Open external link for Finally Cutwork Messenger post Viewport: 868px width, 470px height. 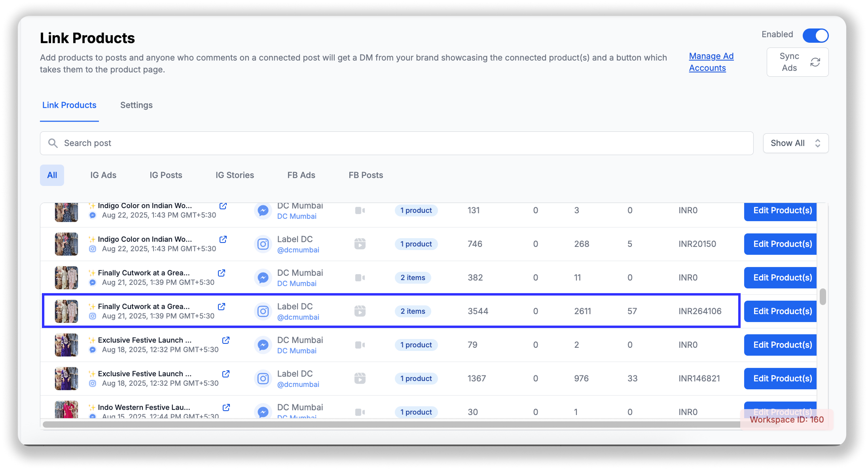pyautogui.click(x=222, y=273)
